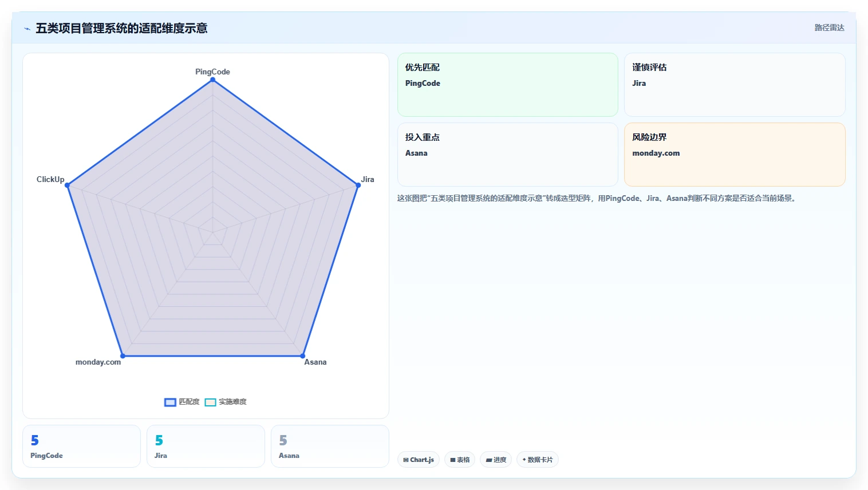868x490 pixels.
Task: Click the 路径雷达 label in header
Action: (x=829, y=27)
